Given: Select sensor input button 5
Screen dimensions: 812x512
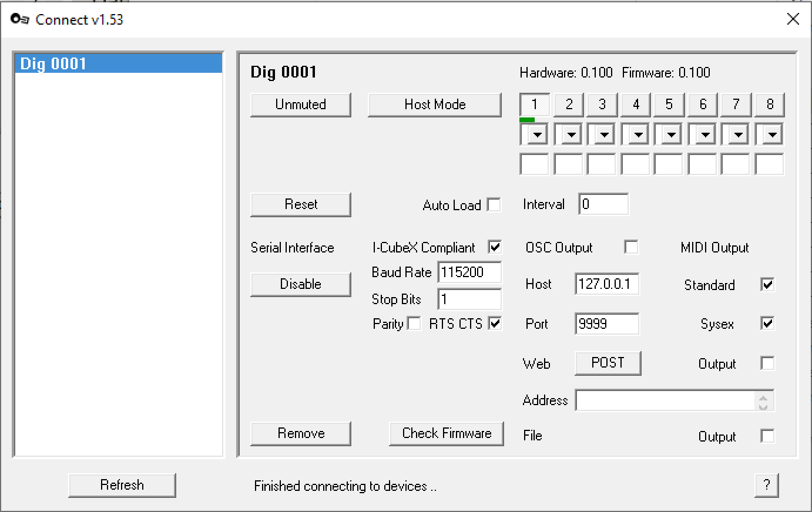Looking at the screenshot, I should pos(669,105).
